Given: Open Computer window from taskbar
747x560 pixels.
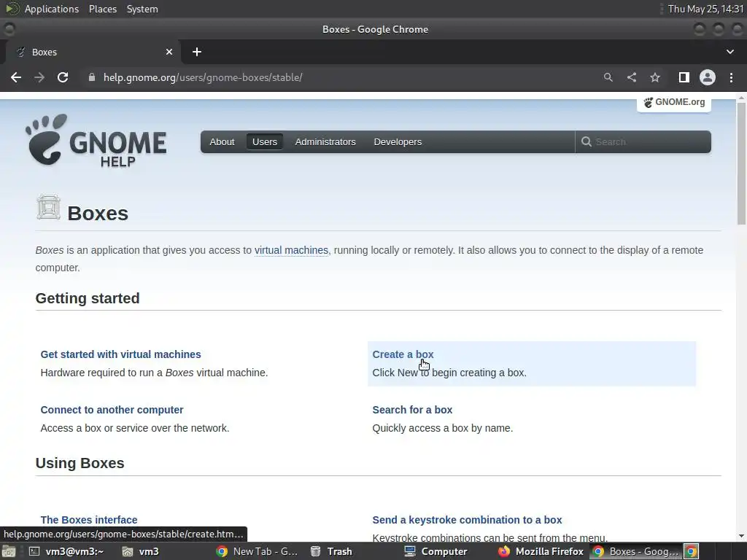Looking at the screenshot, I should coord(436,551).
